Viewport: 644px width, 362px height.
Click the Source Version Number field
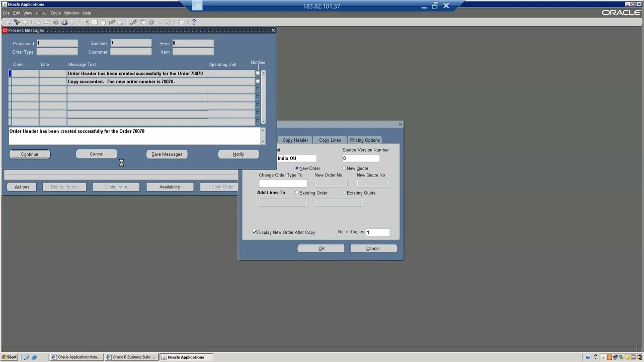[x=361, y=158]
